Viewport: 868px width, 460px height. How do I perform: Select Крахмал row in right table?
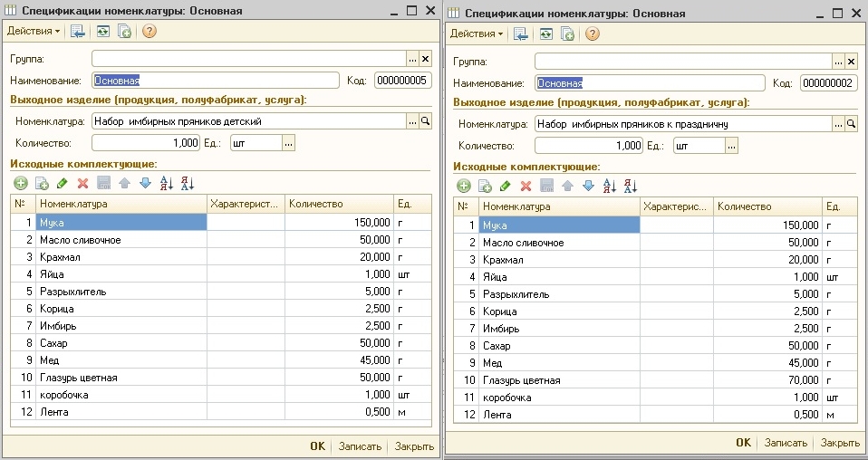(655, 260)
